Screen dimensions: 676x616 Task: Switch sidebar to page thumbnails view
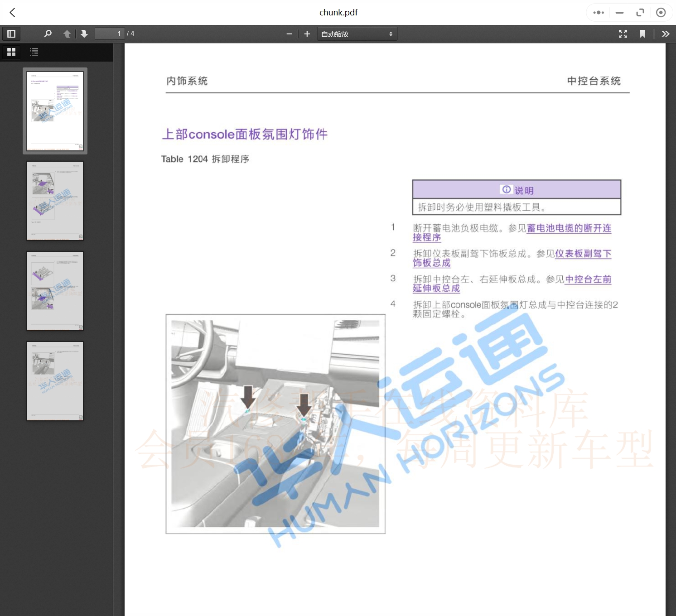[11, 52]
